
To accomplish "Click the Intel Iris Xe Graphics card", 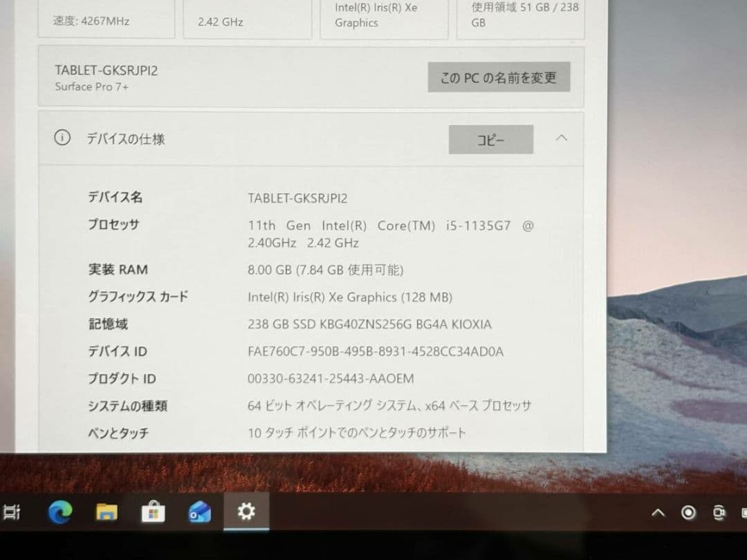I will (x=384, y=15).
